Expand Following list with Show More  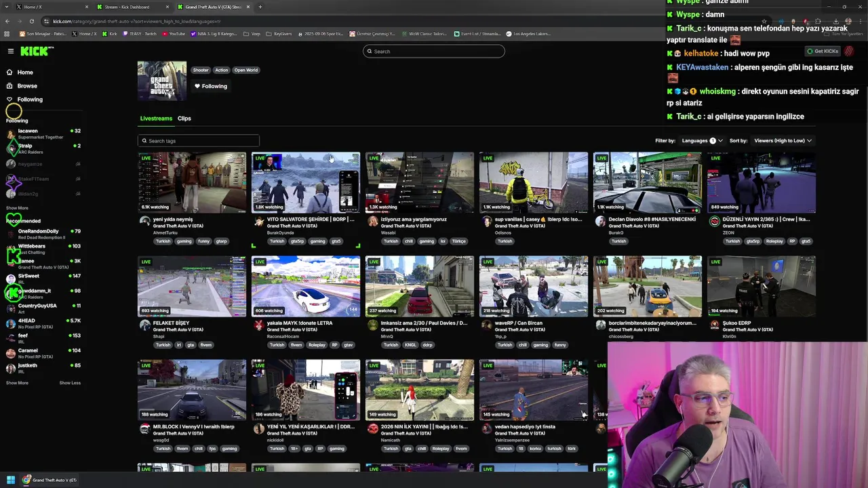pyautogui.click(x=17, y=208)
